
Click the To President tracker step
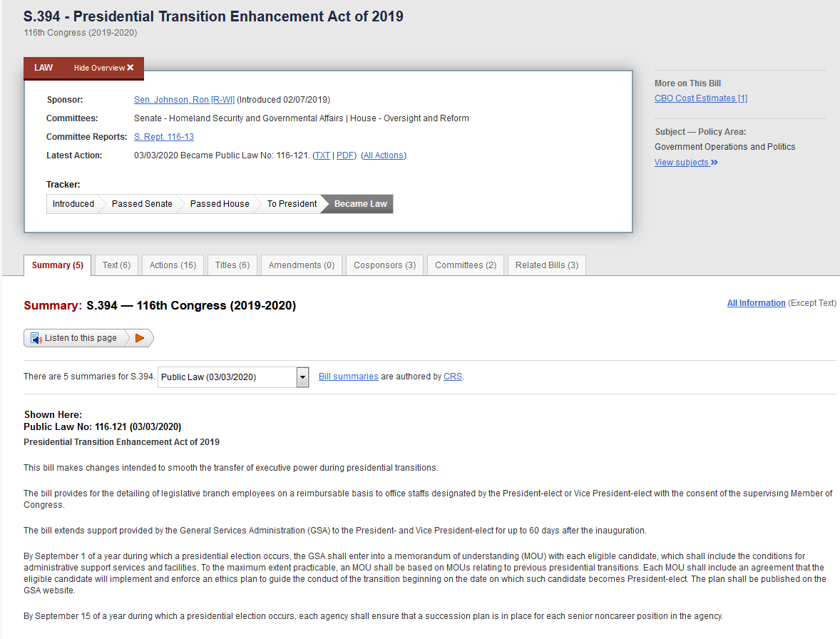click(x=292, y=203)
